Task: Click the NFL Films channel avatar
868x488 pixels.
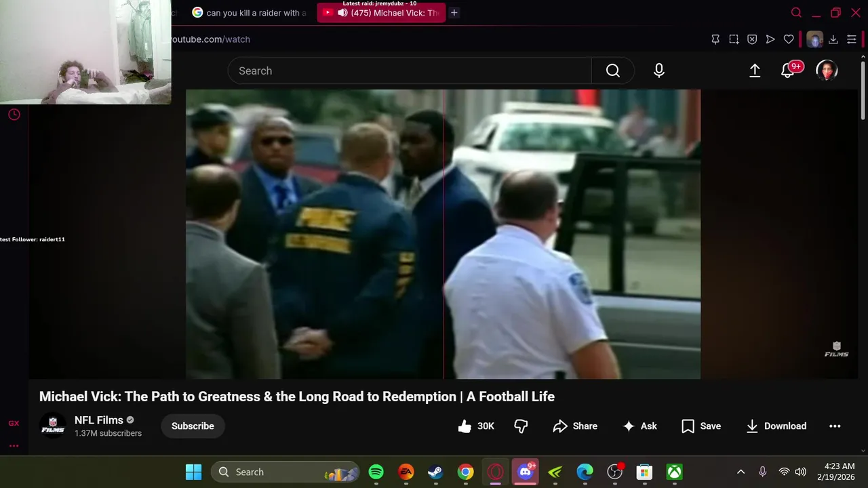Action: [53, 426]
